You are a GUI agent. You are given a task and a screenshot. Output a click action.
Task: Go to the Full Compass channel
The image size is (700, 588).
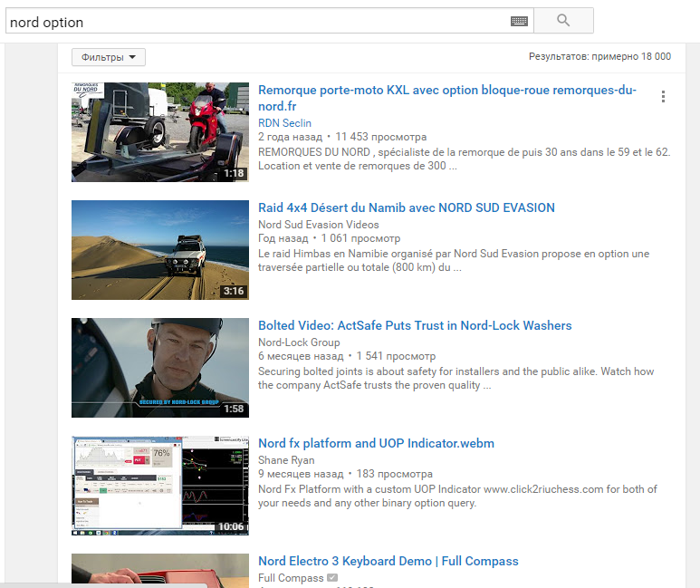click(x=291, y=578)
